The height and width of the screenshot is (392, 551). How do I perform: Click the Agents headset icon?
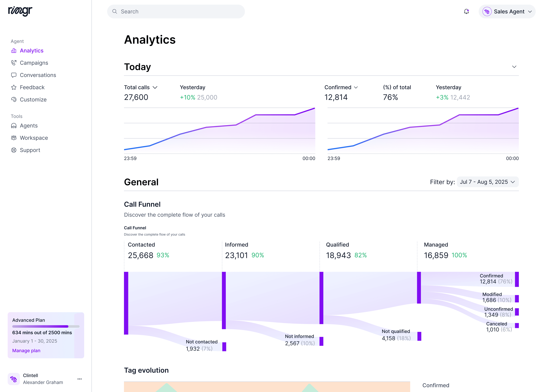coord(14,126)
